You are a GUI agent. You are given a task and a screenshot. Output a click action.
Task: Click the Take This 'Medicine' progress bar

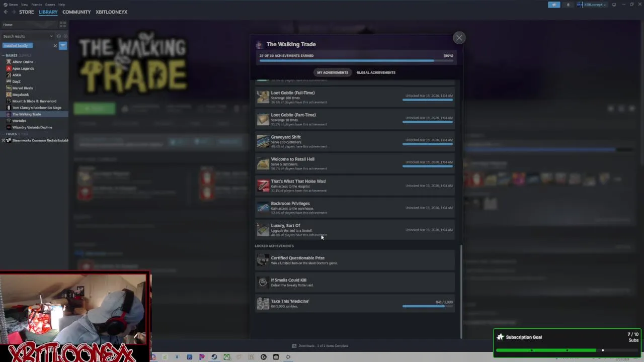point(428,306)
